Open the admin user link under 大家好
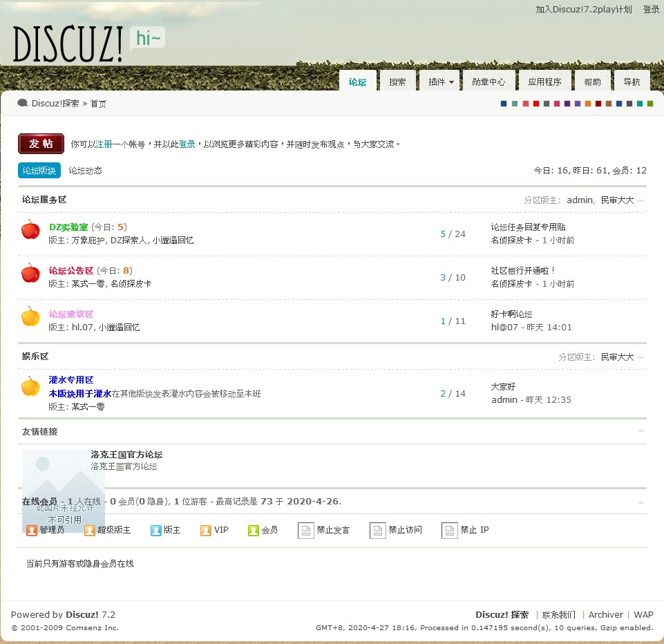The width and height of the screenshot is (664, 644). (504, 399)
